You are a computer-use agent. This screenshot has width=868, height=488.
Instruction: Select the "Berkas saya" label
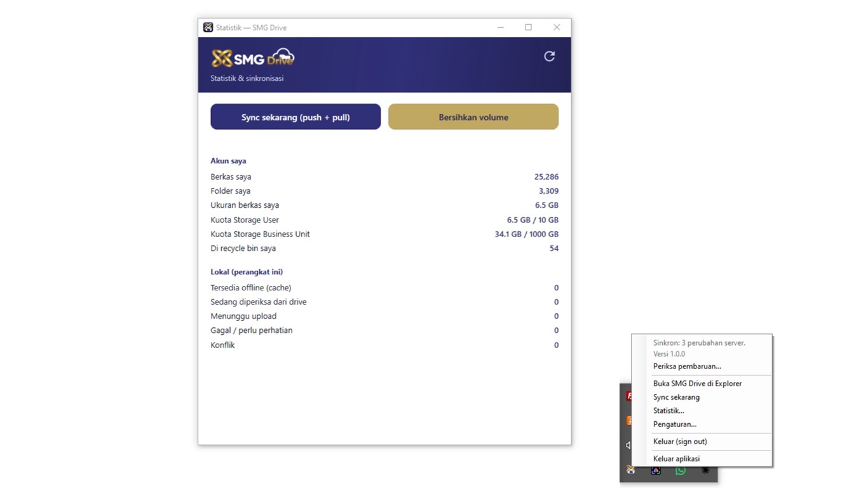231,177
